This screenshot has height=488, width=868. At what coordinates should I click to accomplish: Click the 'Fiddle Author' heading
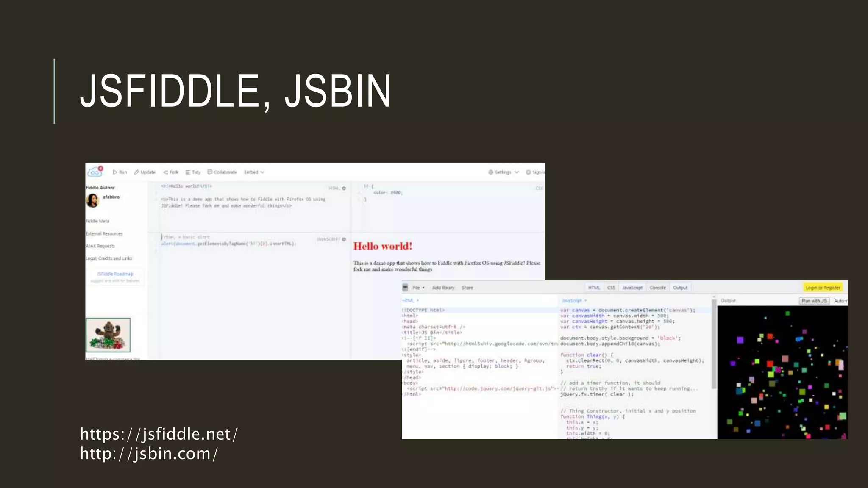pos(100,188)
